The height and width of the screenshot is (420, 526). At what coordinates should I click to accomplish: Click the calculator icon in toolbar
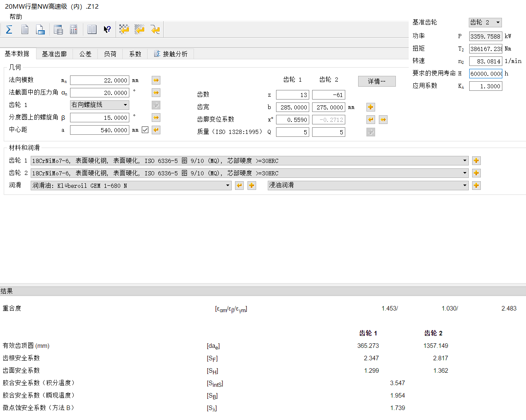pyautogui.click(x=74, y=29)
